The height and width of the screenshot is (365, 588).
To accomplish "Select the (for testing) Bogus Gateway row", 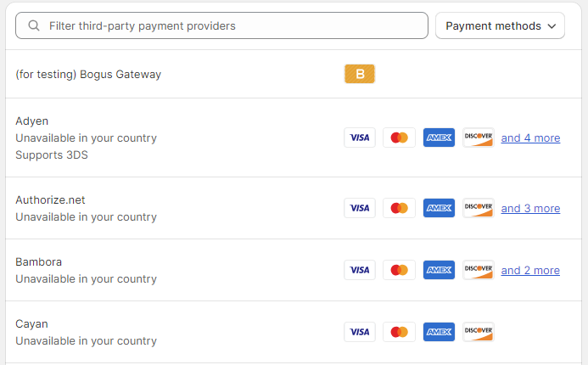I will (88, 75).
